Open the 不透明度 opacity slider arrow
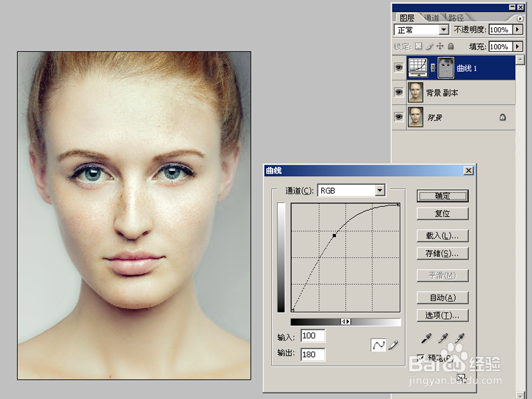Screen dimensions: 532x399 (x=517, y=29)
